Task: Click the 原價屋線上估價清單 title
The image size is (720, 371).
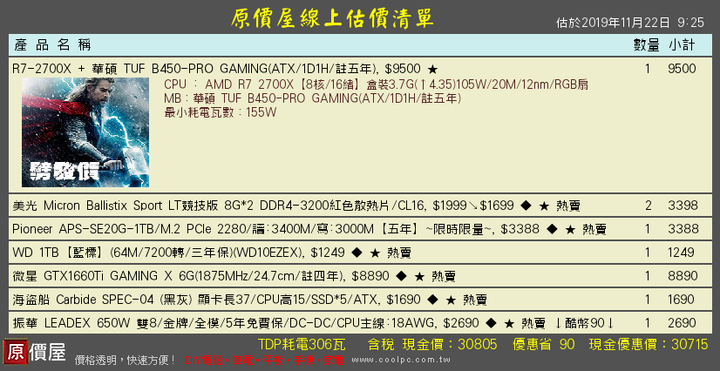Action: [x=332, y=18]
